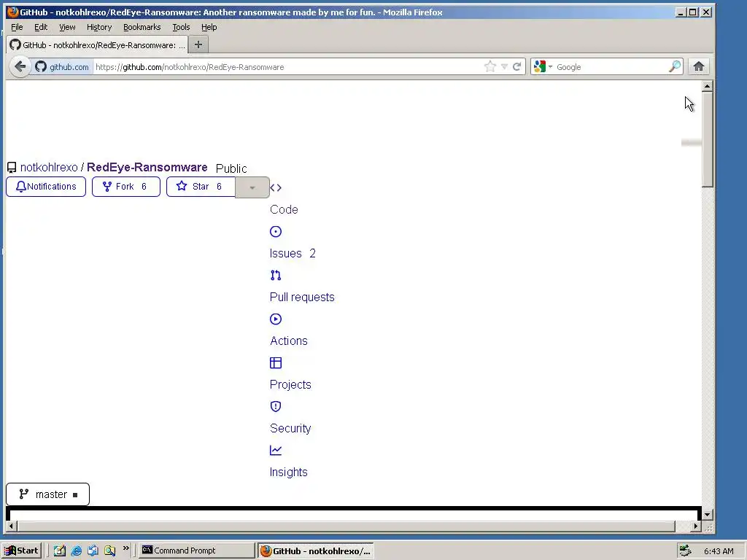Open the Star list dropdown arrow
This screenshot has width=747, height=560.
252,187
